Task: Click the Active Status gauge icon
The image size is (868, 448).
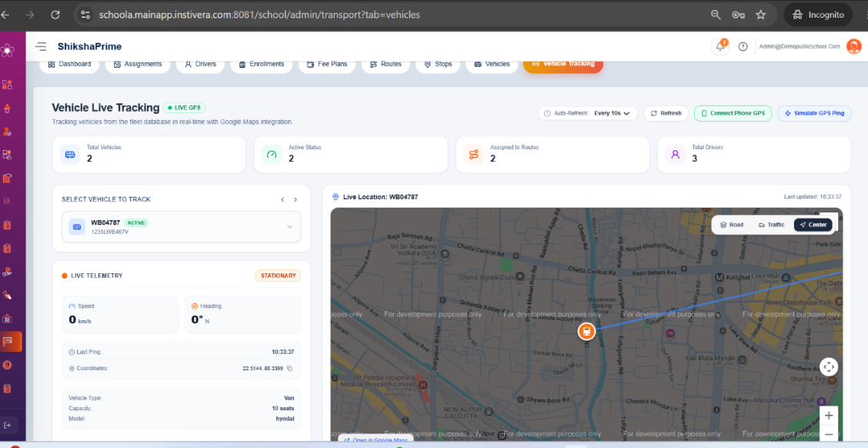Action: pyautogui.click(x=272, y=155)
